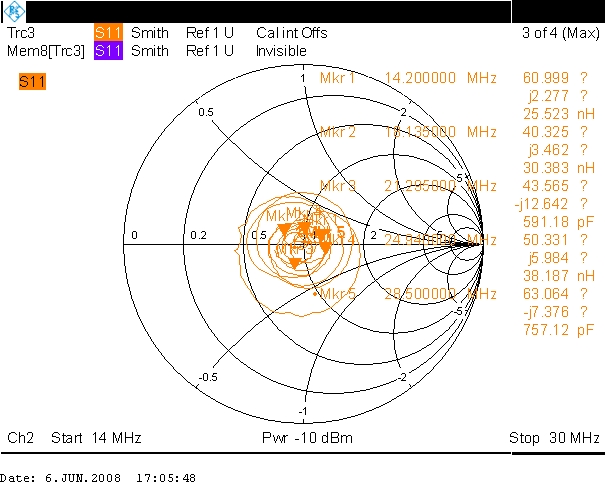Click the leftmost marker triangle on the trace
Screen dimensions: 605x499
coord(283,229)
